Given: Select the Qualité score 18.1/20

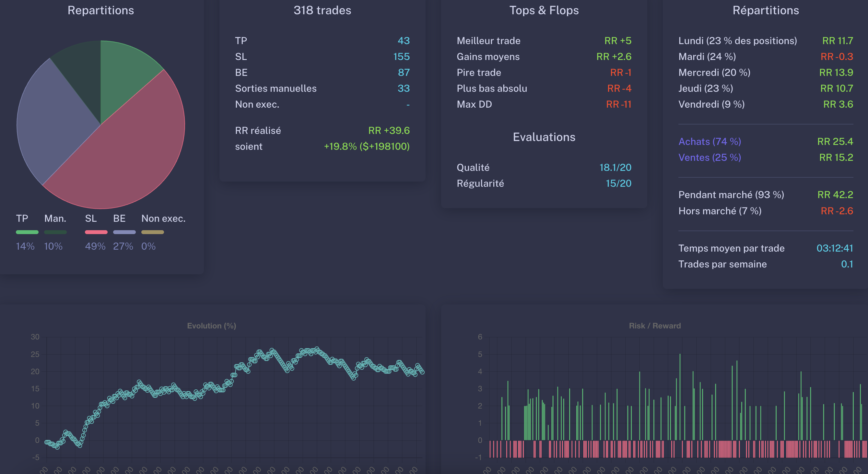Looking at the screenshot, I should (615, 167).
